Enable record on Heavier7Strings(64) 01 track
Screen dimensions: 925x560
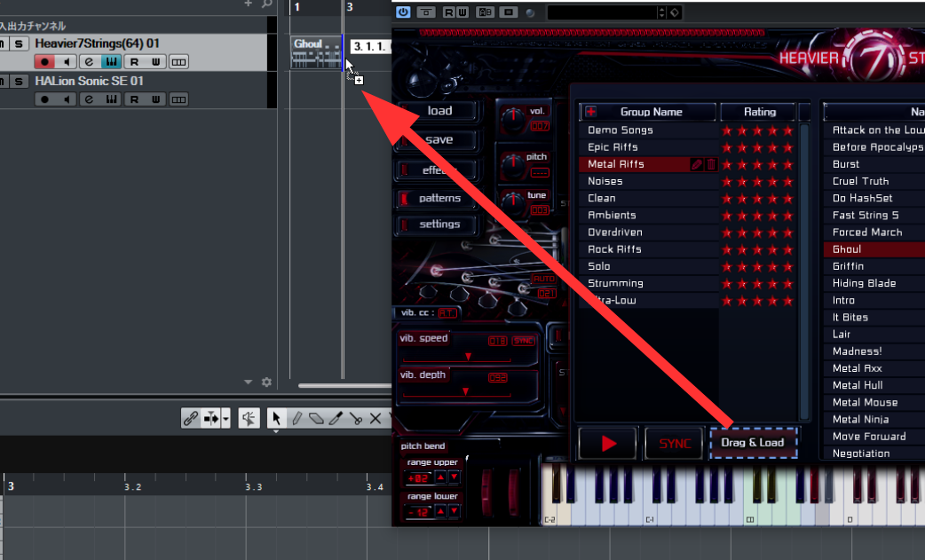tap(44, 62)
